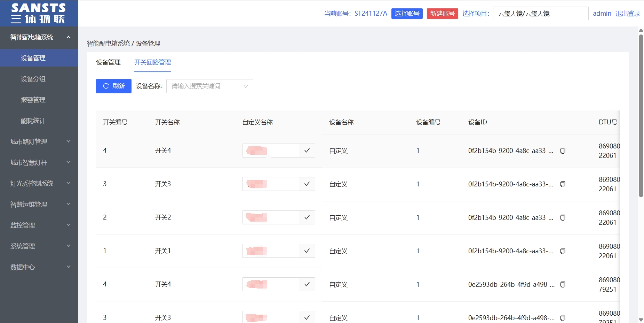Confirm custom name for first 开关4 row
The image size is (644, 323).
(x=307, y=151)
